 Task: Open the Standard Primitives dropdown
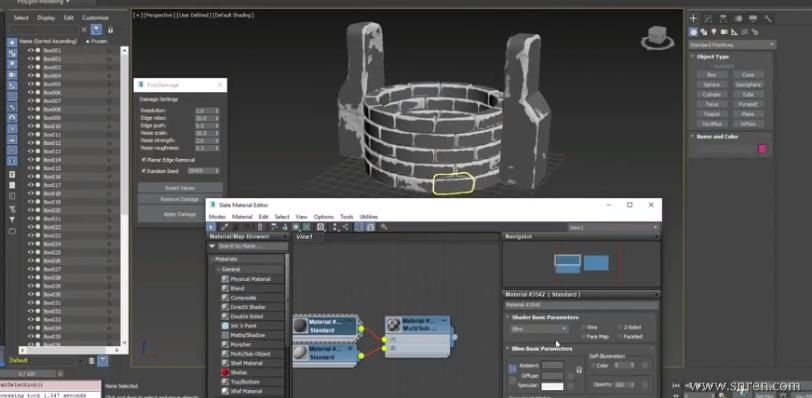(x=731, y=45)
